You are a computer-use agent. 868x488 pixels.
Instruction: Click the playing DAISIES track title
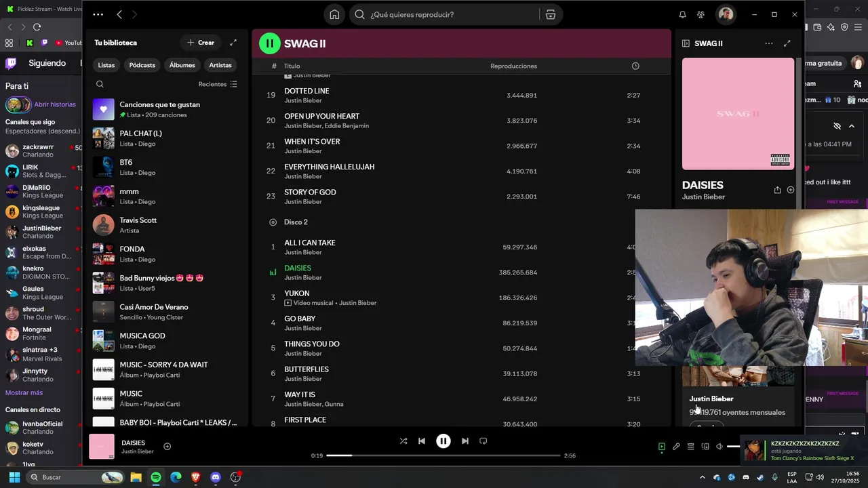click(298, 268)
